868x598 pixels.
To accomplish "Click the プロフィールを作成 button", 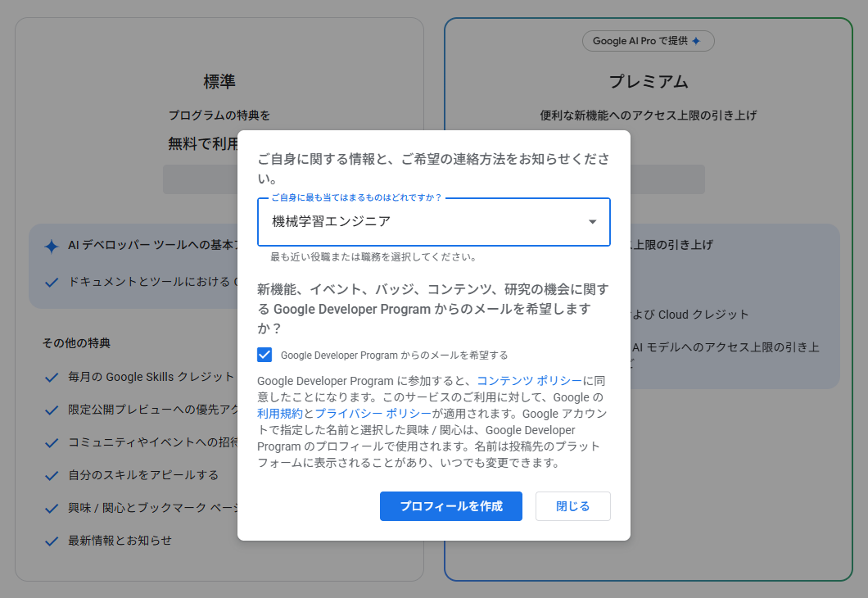I will [x=451, y=506].
